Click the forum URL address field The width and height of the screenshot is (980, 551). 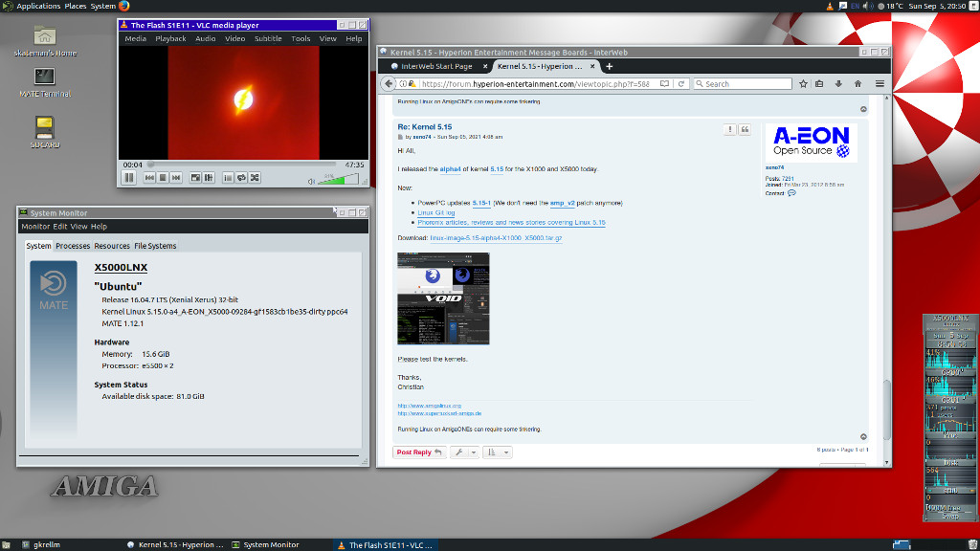point(536,84)
